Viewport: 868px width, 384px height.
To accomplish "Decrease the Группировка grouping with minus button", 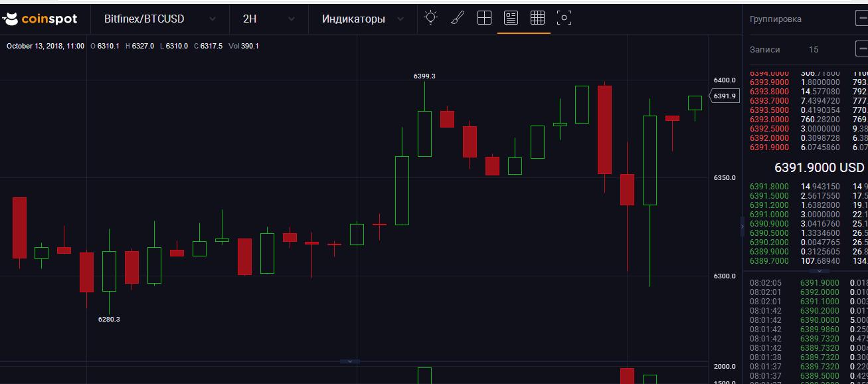I will (x=861, y=19).
